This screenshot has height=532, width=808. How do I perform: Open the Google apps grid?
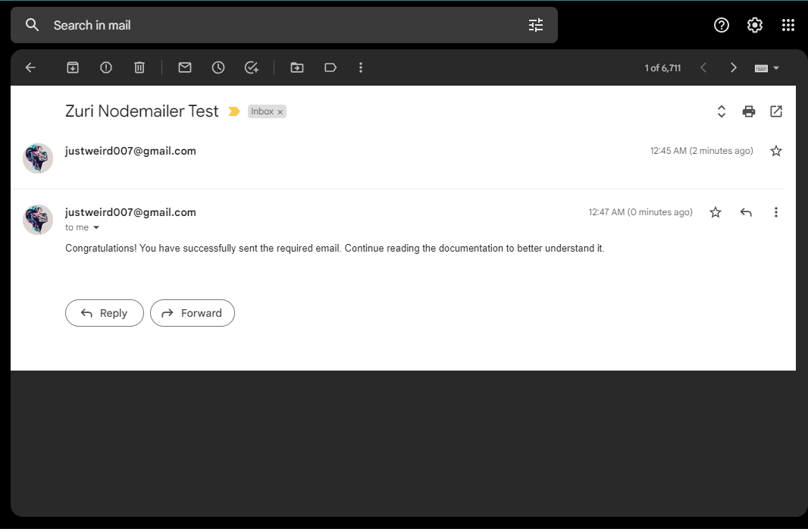[x=788, y=25]
